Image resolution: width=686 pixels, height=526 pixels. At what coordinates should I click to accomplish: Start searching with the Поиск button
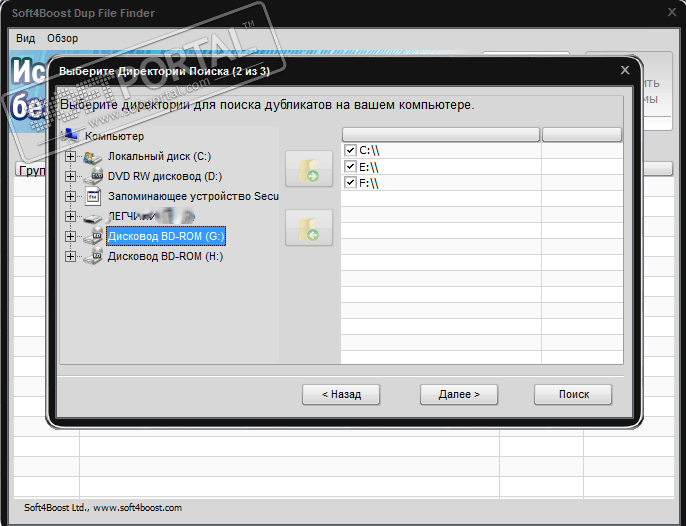click(x=573, y=395)
